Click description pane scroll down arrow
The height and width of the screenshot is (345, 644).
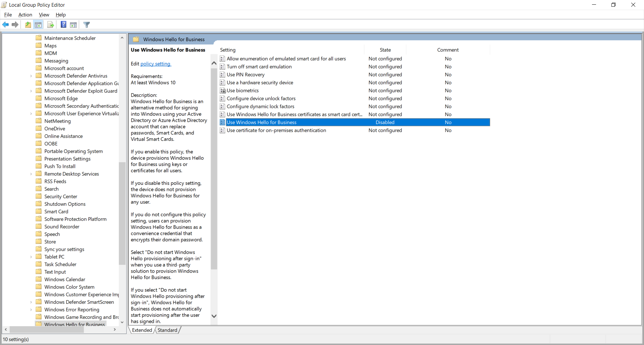click(x=214, y=316)
